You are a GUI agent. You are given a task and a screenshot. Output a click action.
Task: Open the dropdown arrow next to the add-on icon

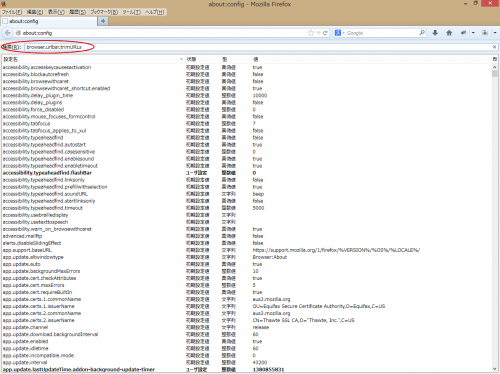(473, 33)
